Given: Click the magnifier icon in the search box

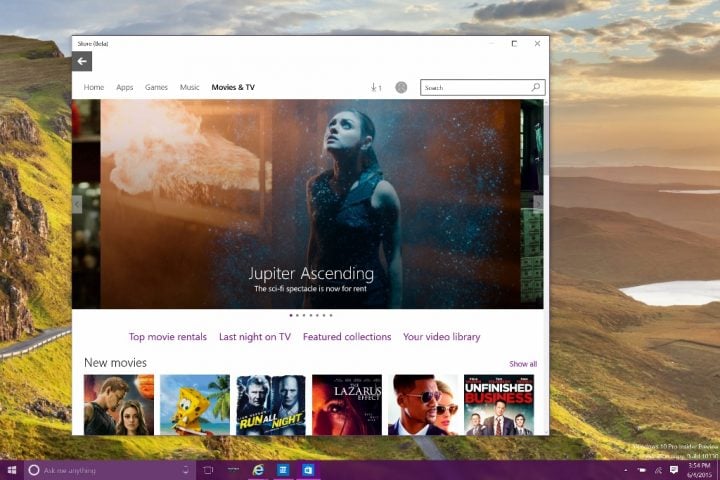Looking at the screenshot, I should pos(535,87).
